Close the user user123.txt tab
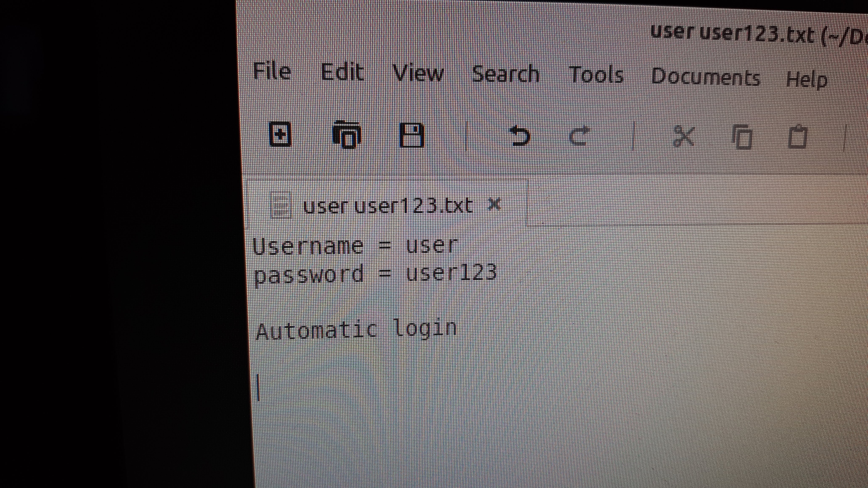868x488 pixels. click(x=494, y=204)
